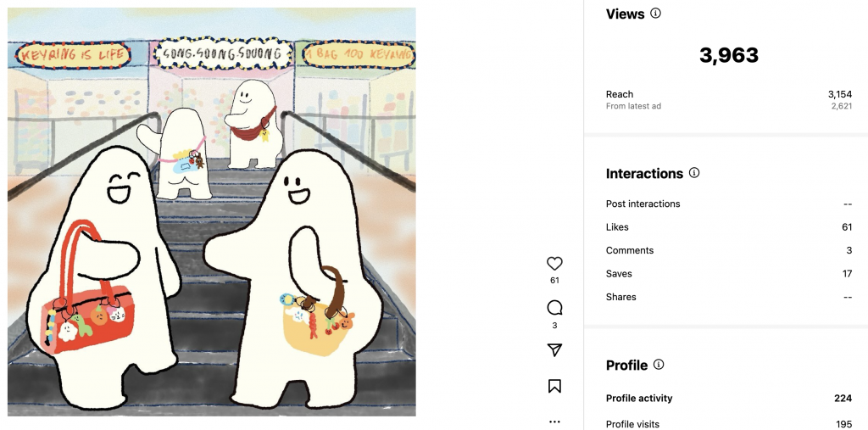Select the Profile activity row showing 224
The width and height of the screenshot is (868, 430).
(728, 399)
